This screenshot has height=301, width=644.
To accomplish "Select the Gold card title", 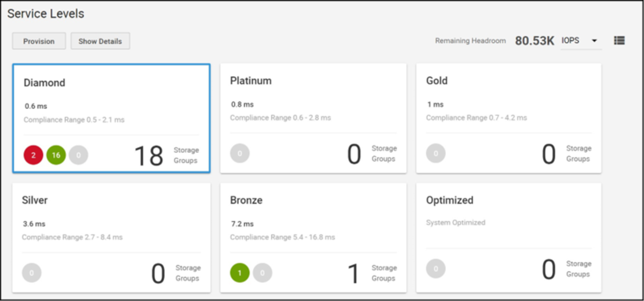I will tap(437, 81).
